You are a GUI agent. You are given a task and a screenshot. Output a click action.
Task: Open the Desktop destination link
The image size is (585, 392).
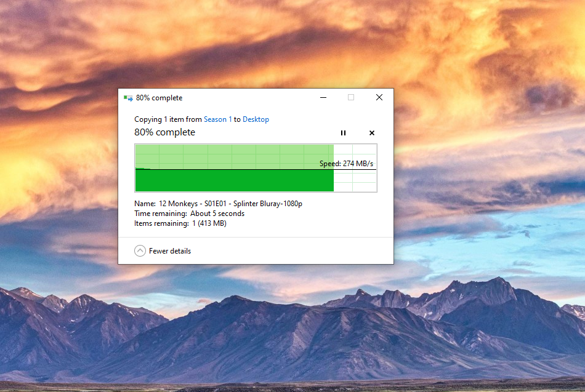pos(256,119)
